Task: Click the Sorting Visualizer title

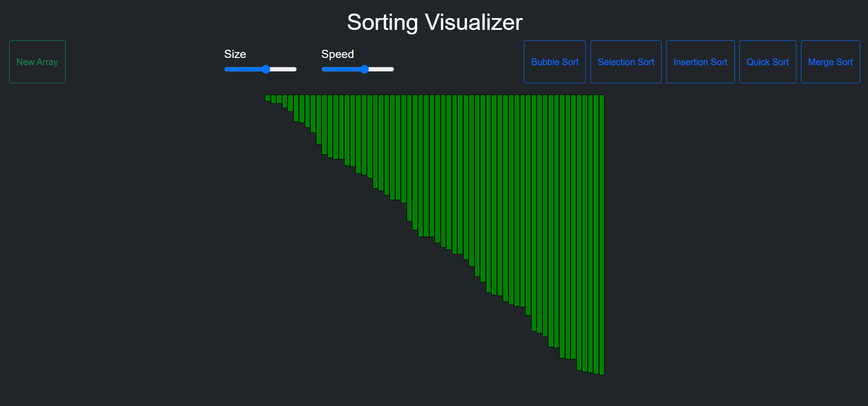Action: pyautogui.click(x=434, y=22)
